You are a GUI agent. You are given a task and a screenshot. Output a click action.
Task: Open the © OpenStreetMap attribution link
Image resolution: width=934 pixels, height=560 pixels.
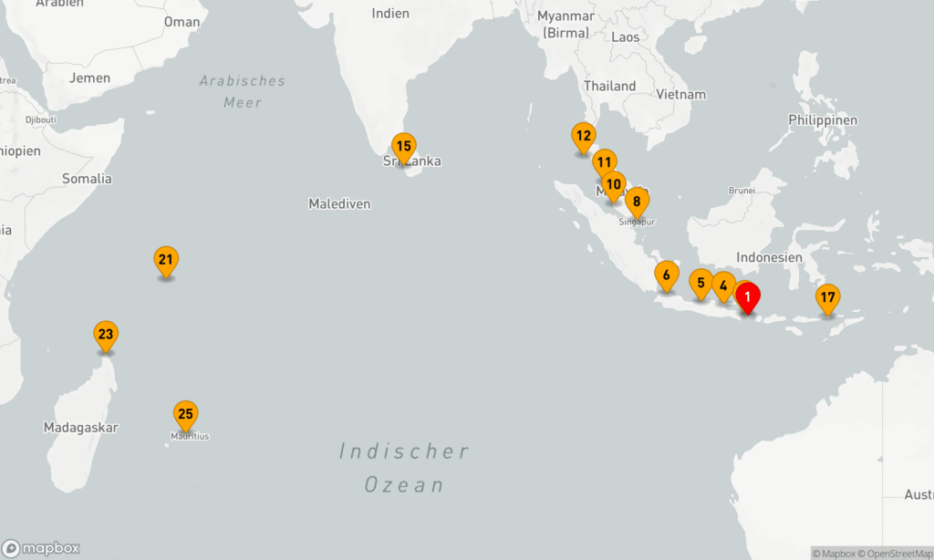click(x=895, y=553)
